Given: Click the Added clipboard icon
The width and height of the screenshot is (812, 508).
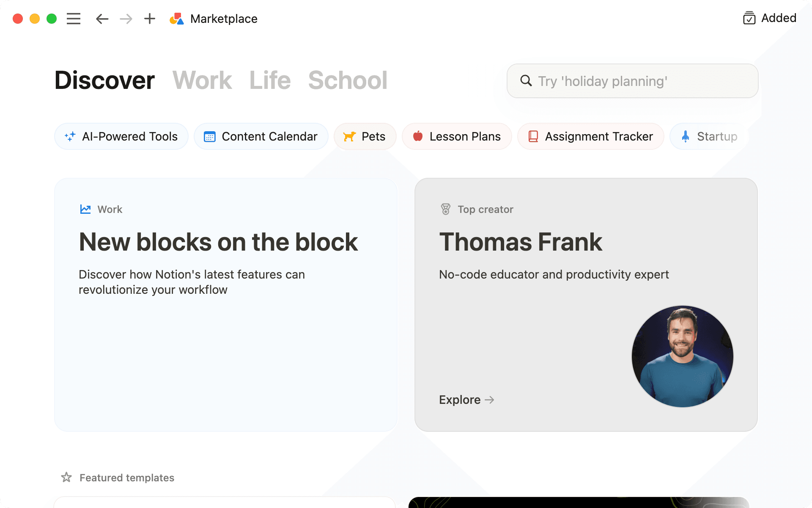Looking at the screenshot, I should (x=749, y=19).
